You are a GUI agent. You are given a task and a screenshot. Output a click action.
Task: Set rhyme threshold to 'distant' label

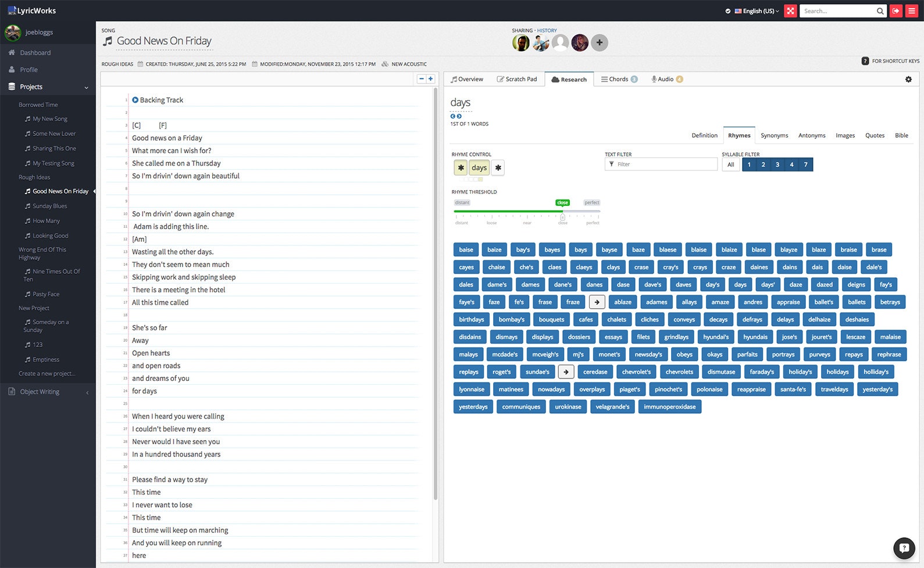462,202
